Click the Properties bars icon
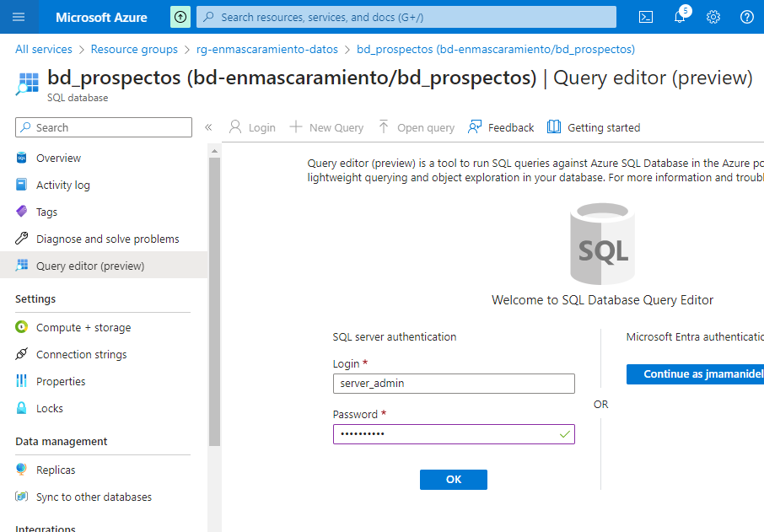The height and width of the screenshot is (532, 764). coord(21,381)
